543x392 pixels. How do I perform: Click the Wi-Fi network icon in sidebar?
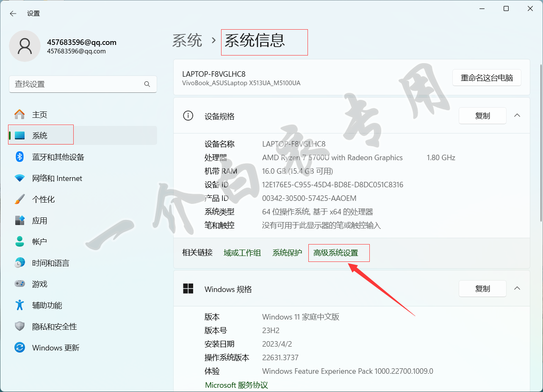[x=19, y=178]
